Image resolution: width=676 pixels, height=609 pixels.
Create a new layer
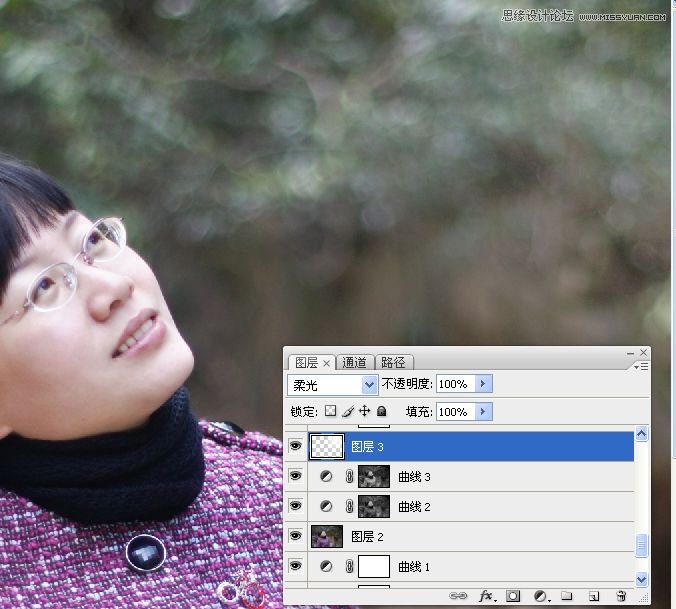594,597
